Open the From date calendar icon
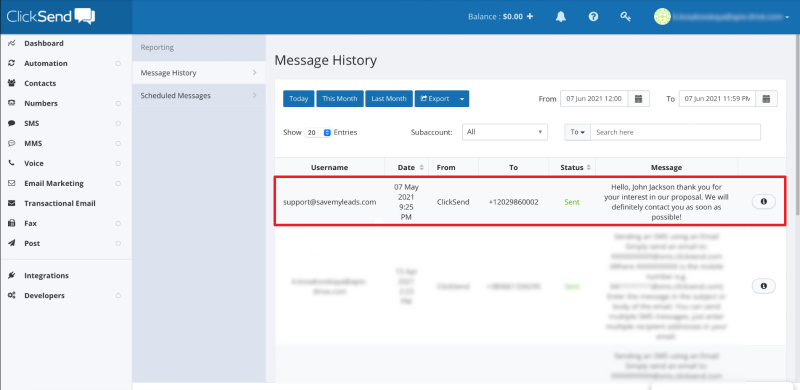 [638, 99]
